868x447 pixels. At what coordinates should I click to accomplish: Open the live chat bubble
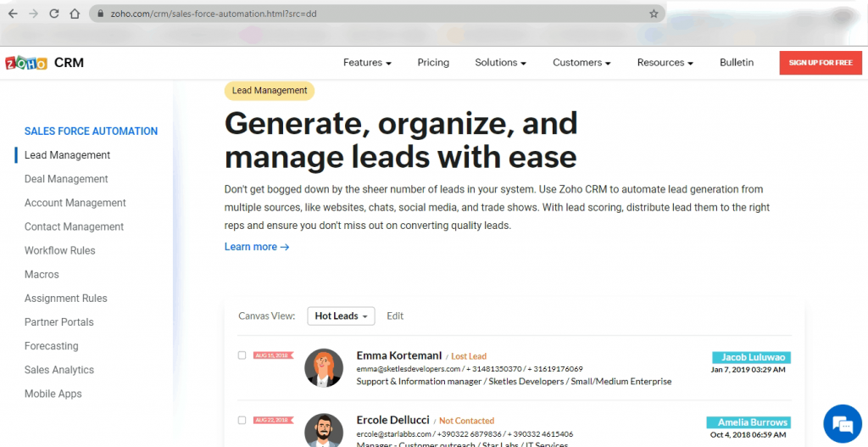pyautogui.click(x=843, y=424)
